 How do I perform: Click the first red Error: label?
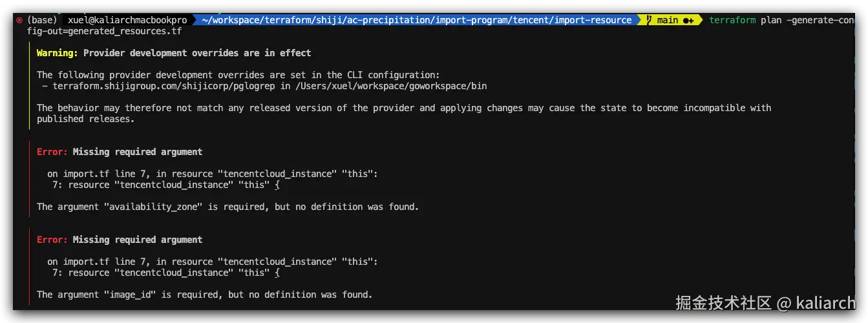pyautogui.click(x=52, y=152)
